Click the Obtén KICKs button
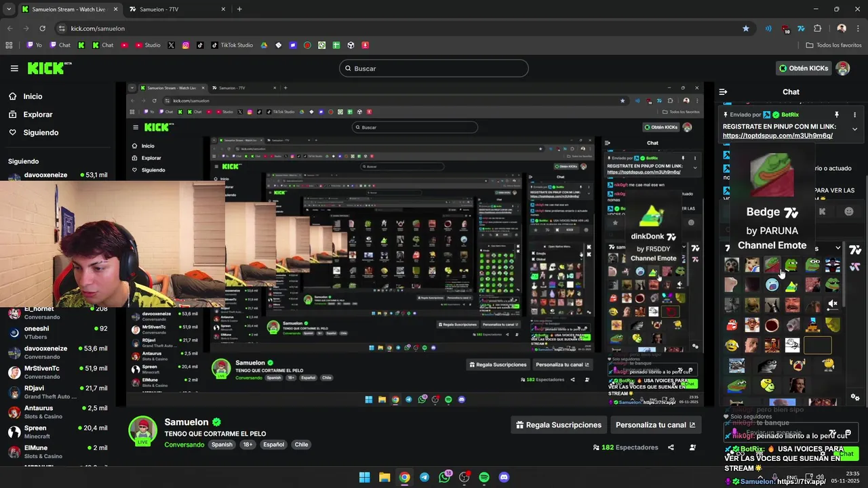 tap(803, 68)
